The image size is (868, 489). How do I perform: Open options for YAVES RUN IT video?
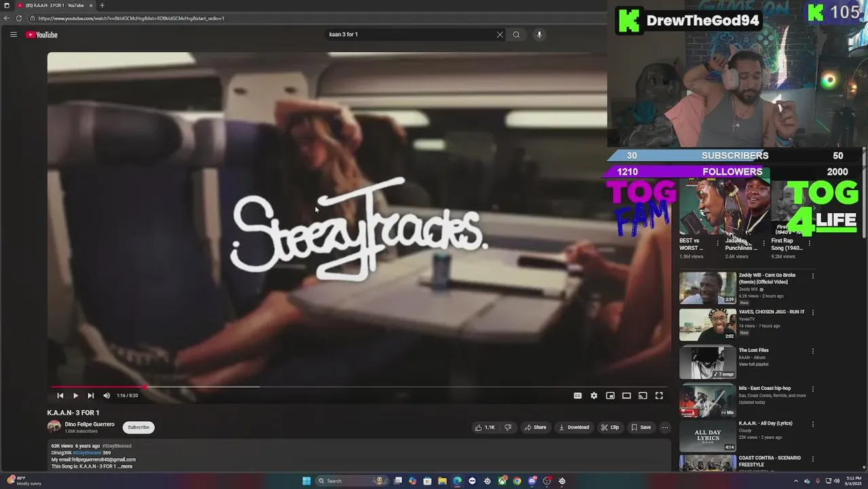(812, 313)
